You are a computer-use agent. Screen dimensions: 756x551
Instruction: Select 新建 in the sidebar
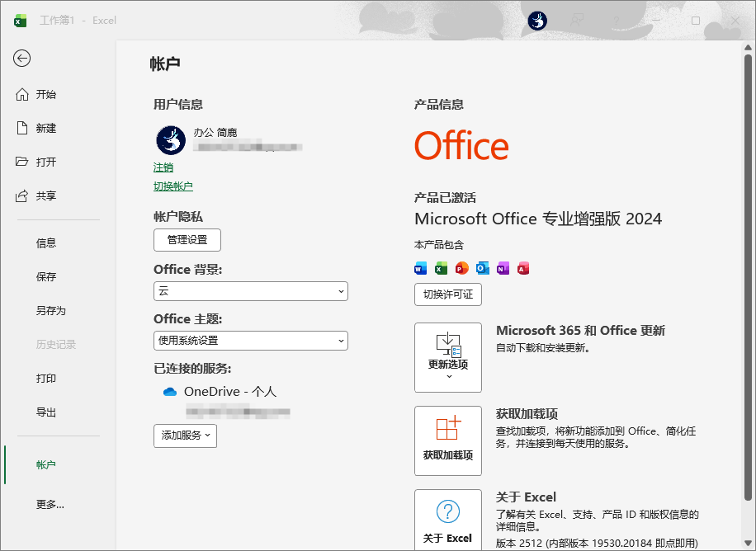pyautogui.click(x=46, y=128)
